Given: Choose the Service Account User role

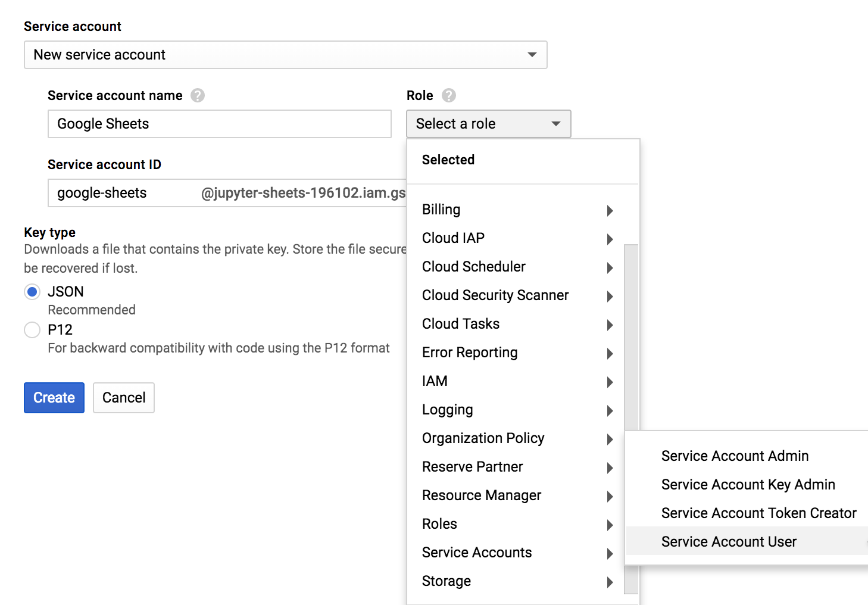Looking at the screenshot, I should click(747, 542).
